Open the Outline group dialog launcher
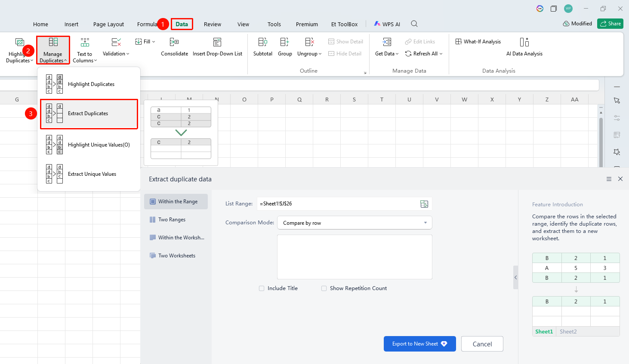Image resolution: width=629 pixels, height=364 pixels. coord(365,73)
